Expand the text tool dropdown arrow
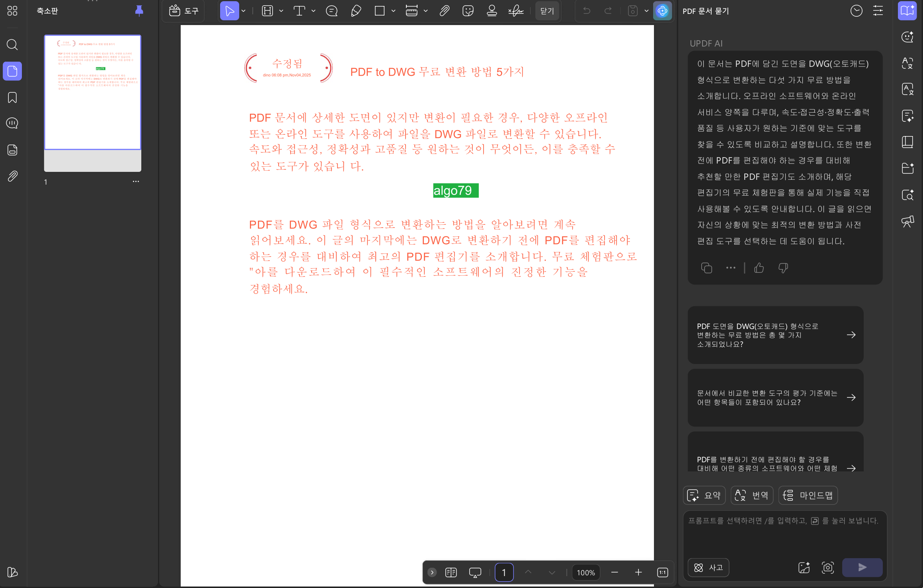This screenshot has height=588, width=923. pyautogui.click(x=314, y=11)
